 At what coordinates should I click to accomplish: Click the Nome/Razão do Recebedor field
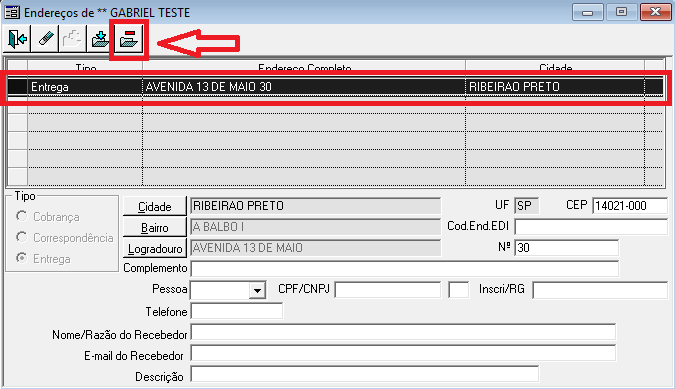403,332
